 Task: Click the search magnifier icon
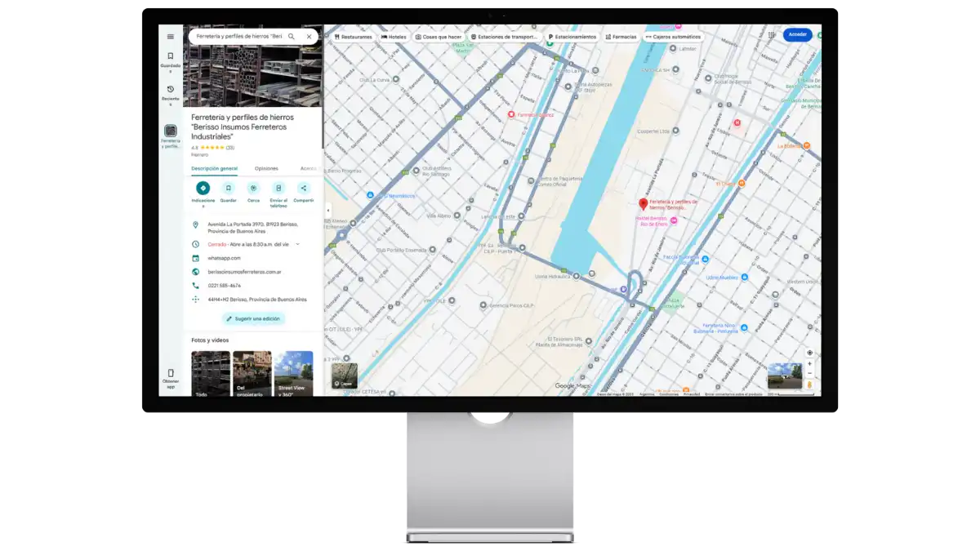(x=292, y=37)
